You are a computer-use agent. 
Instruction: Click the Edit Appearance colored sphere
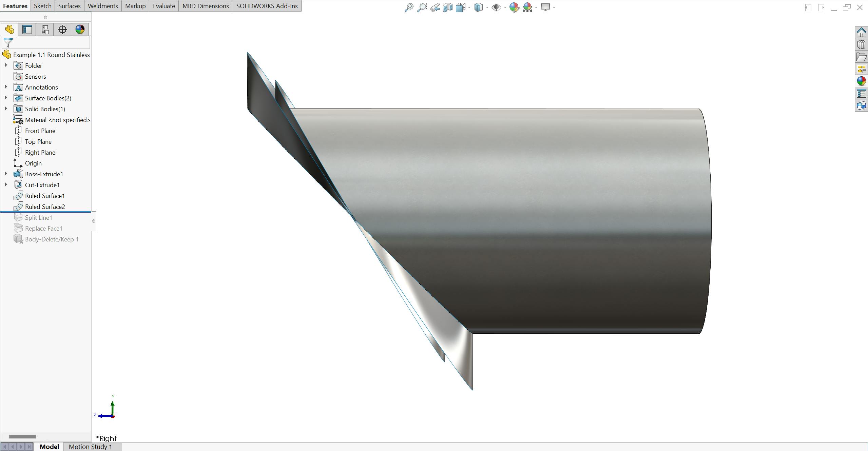514,7
